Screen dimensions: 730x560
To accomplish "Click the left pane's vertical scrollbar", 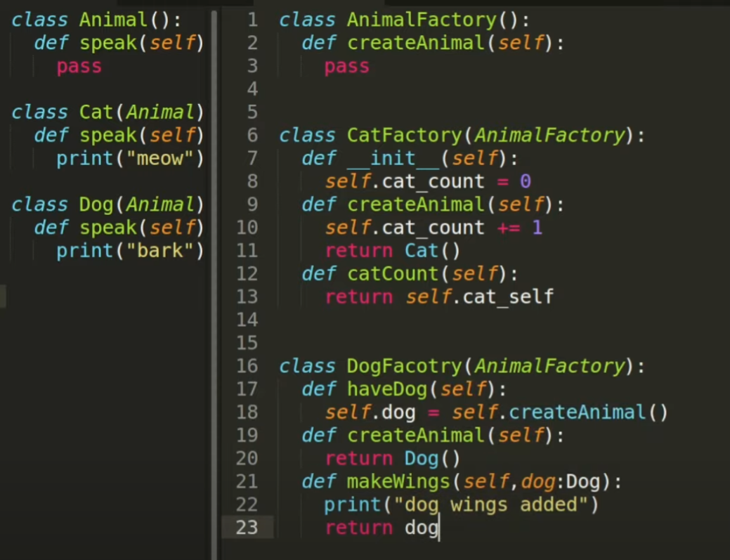I will pos(214,284).
